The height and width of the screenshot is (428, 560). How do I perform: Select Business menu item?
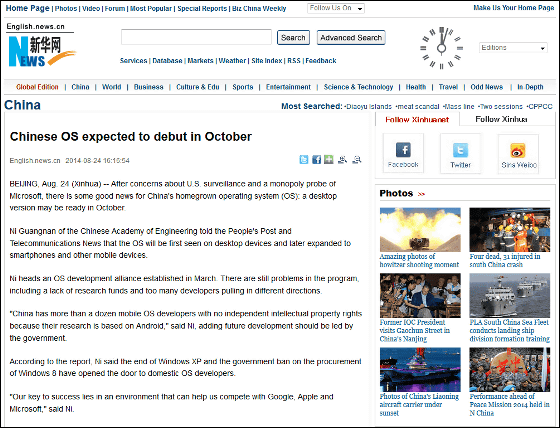pyautogui.click(x=149, y=87)
